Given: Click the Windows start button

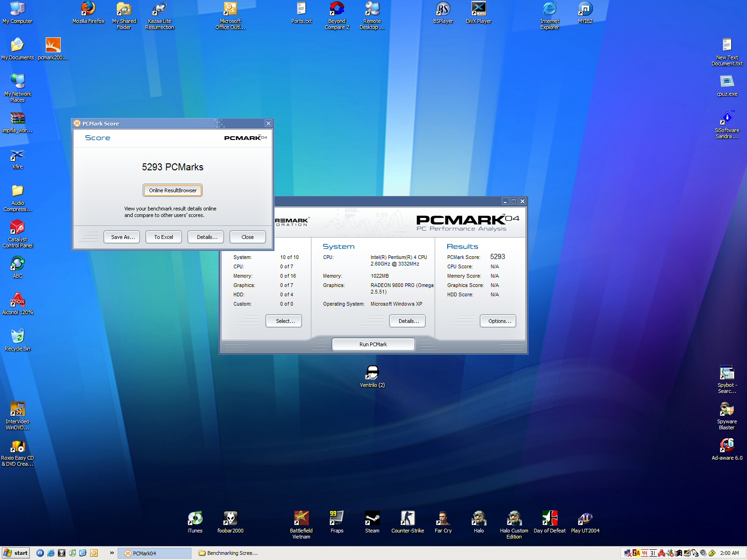Looking at the screenshot, I should click(x=16, y=553).
